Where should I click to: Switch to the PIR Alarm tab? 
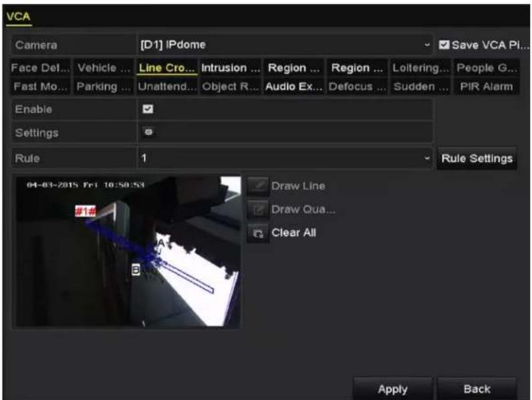tap(487, 86)
